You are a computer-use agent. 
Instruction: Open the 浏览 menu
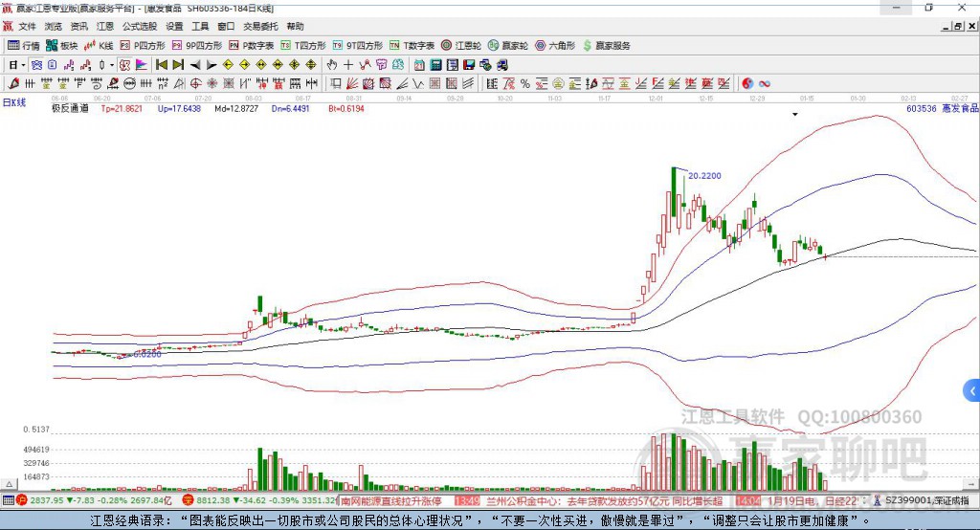click(54, 26)
